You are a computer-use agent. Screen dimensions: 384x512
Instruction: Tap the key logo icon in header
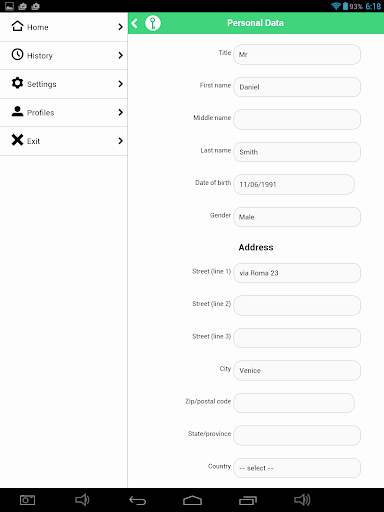(x=153, y=23)
